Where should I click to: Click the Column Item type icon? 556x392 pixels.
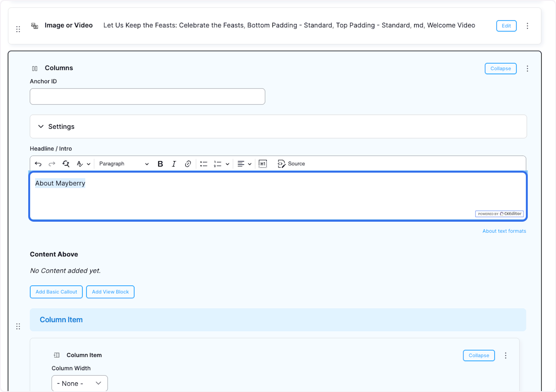coord(57,355)
